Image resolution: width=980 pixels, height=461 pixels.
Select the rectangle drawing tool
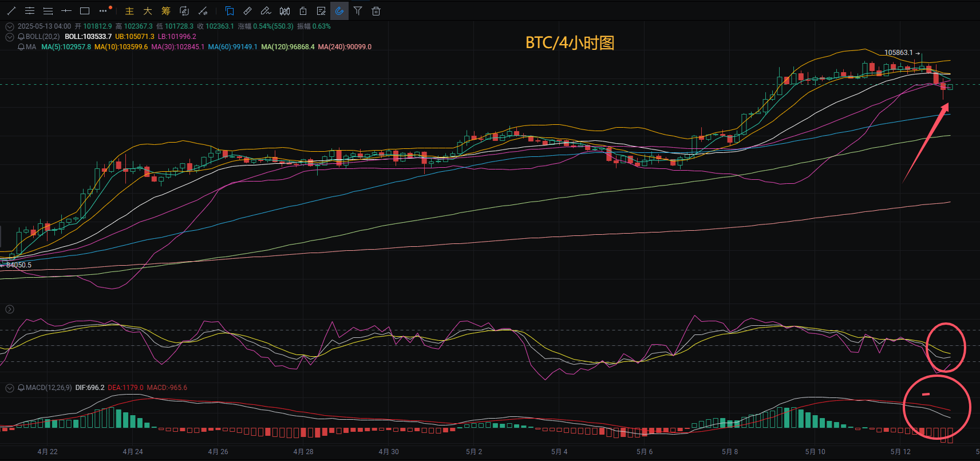coord(85,11)
